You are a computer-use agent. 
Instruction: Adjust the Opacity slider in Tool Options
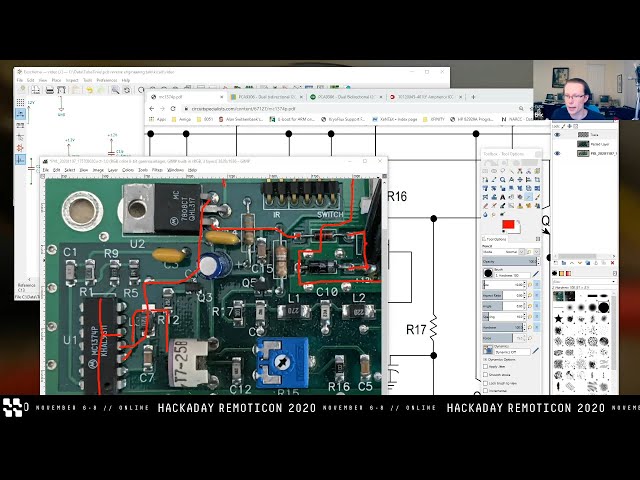(x=509, y=262)
